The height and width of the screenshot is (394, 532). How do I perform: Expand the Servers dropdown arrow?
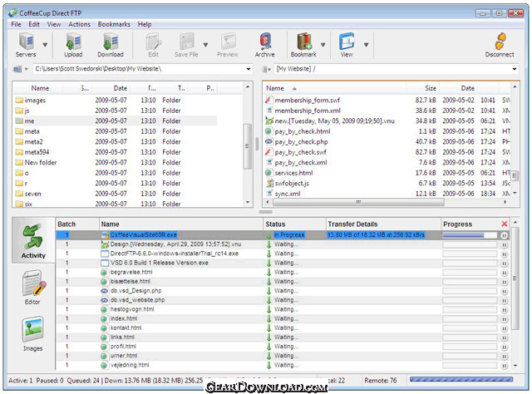tap(45, 44)
